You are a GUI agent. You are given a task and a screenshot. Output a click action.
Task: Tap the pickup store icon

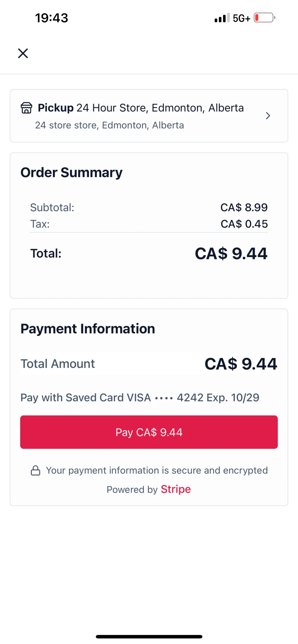coord(26,108)
